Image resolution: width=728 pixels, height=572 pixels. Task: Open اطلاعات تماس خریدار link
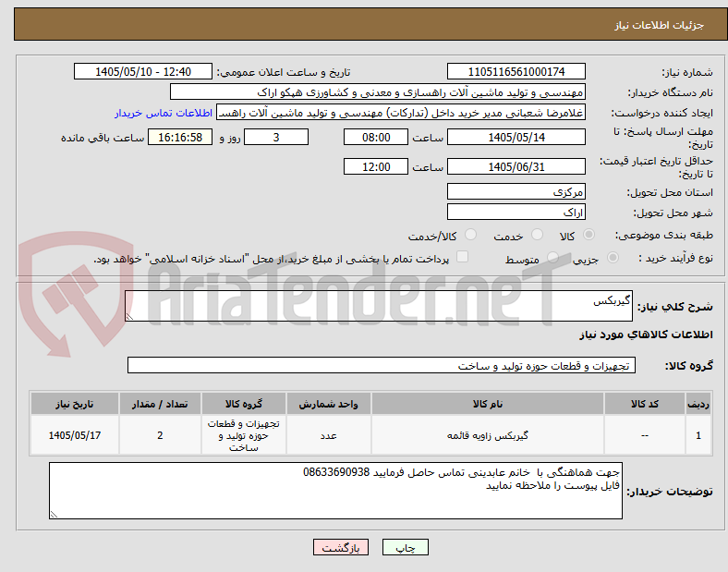coord(164,113)
